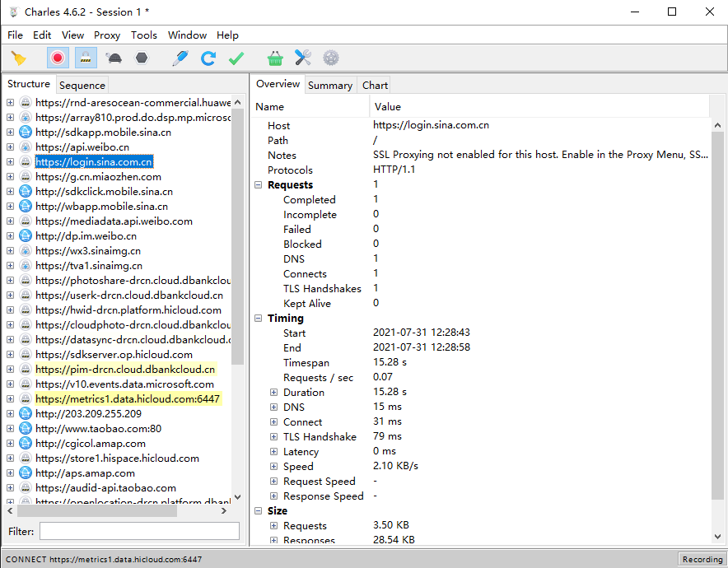The image size is (728, 568).
Task: Select the Overview tab
Action: [278, 84]
